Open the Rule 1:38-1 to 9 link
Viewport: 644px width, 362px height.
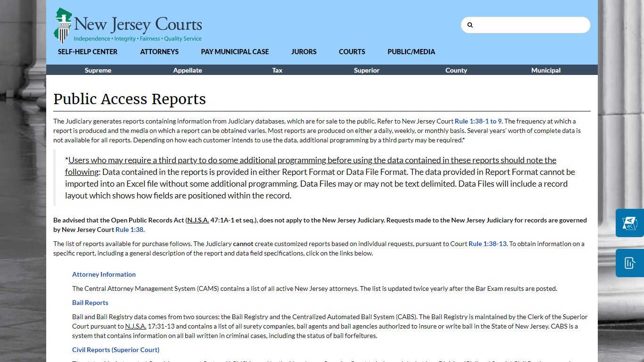click(x=479, y=121)
